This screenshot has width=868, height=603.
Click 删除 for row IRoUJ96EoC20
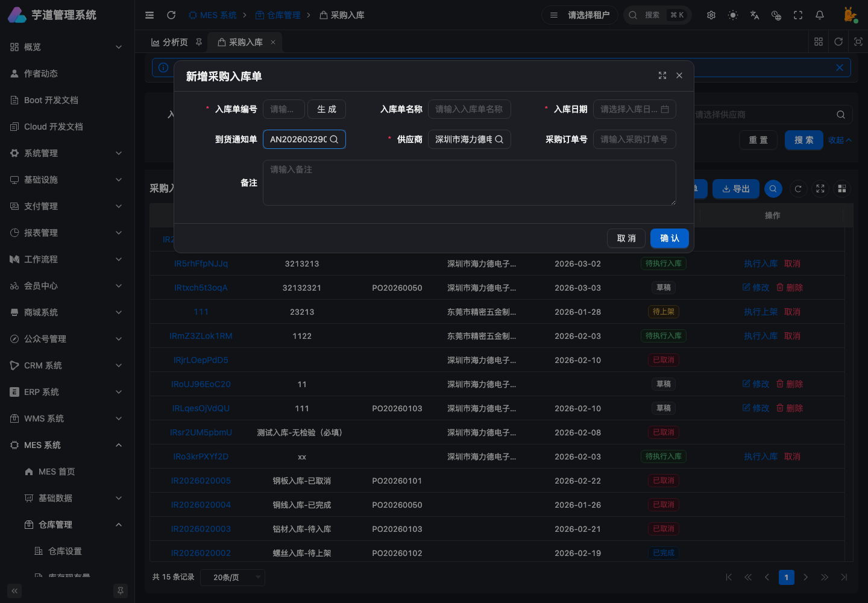790,384
